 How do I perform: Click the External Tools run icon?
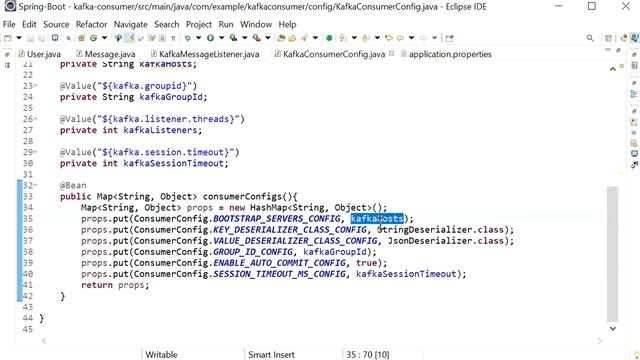point(256,38)
